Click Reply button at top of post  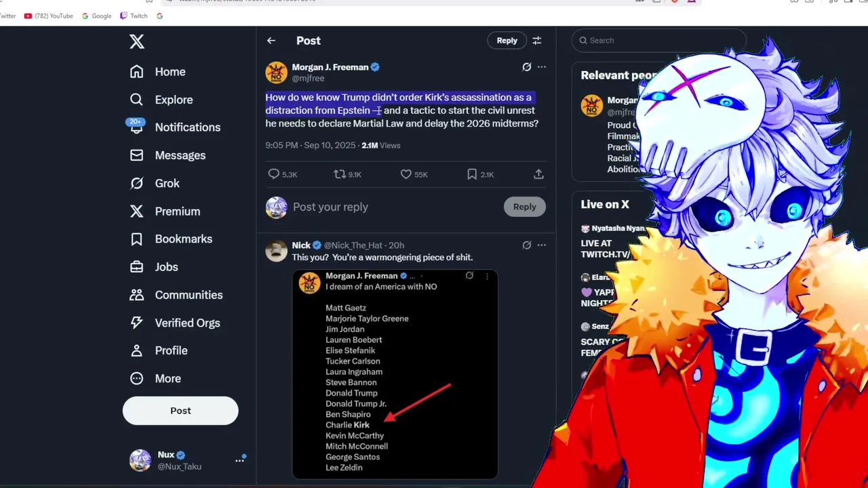tap(507, 41)
